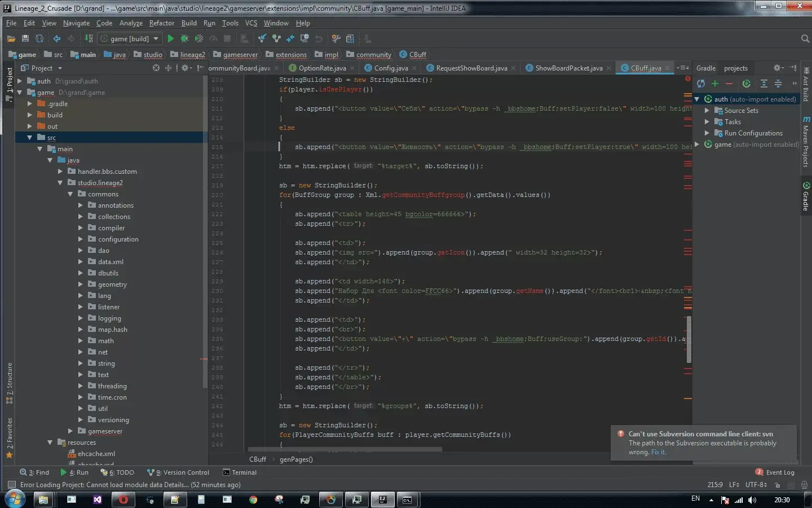Expand Source Sets in the Gradle tree

click(707, 111)
